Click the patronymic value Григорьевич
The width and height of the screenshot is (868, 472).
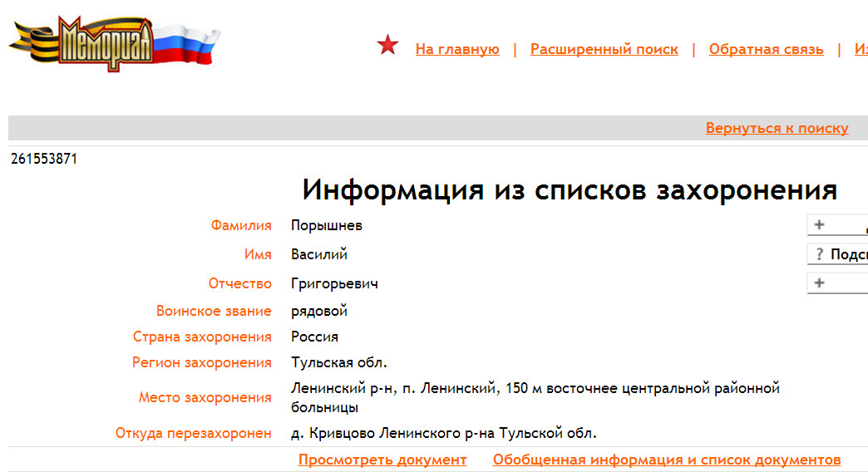coord(334,283)
